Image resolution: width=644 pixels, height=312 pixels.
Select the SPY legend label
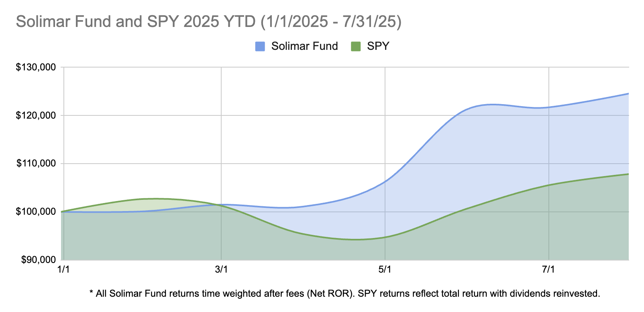tap(378, 46)
